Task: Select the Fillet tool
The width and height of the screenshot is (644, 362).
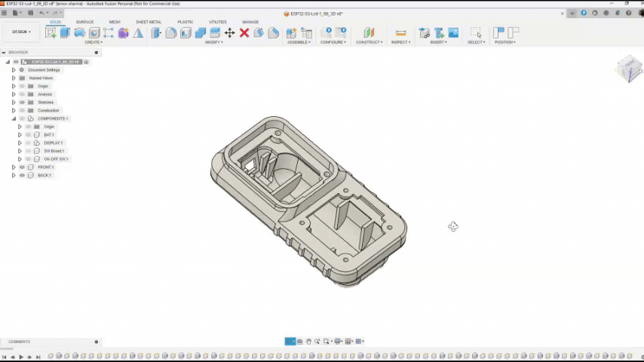Action: tap(171, 33)
